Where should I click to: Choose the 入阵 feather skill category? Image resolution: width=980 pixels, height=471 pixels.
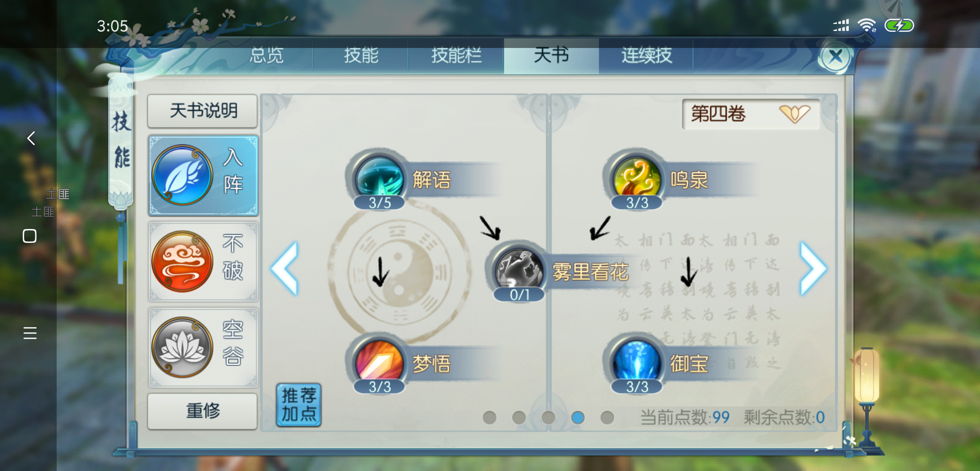tap(203, 175)
